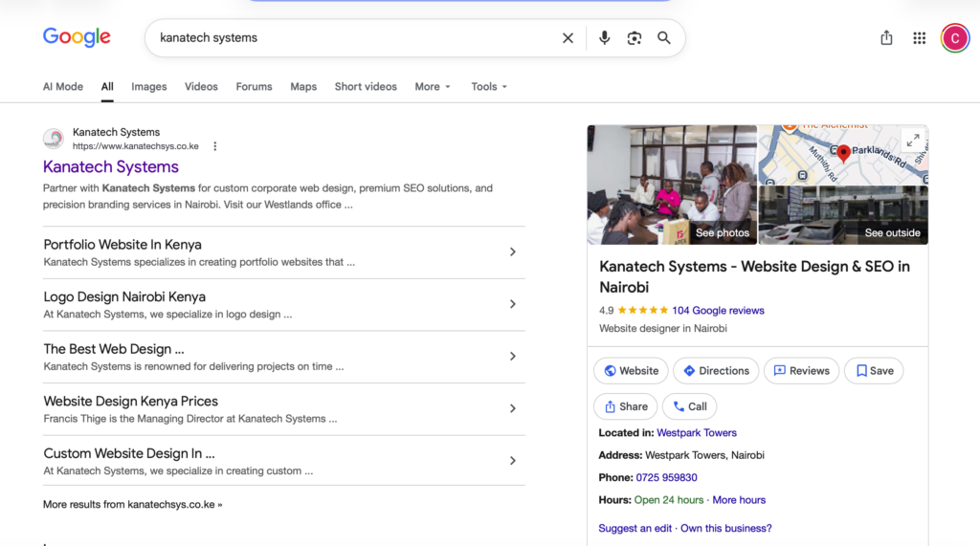980x546 pixels.
Task: Click the magnifying glass search icon
Action: 664,38
